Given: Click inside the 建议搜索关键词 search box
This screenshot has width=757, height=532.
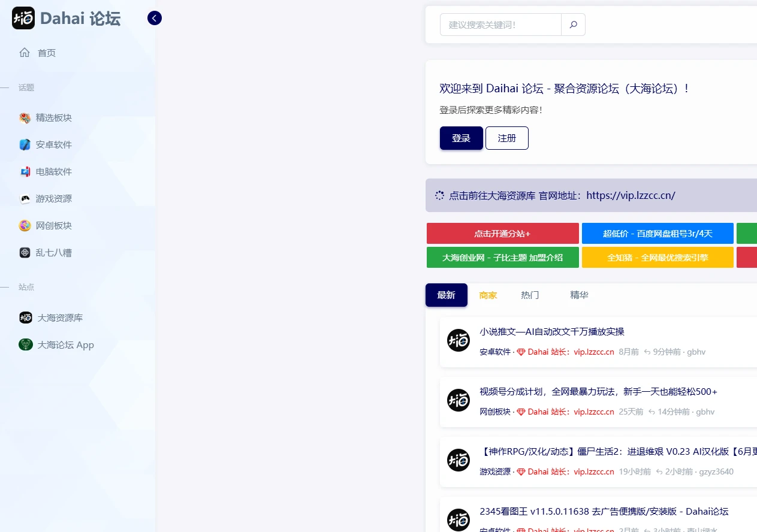Looking at the screenshot, I should [500, 25].
